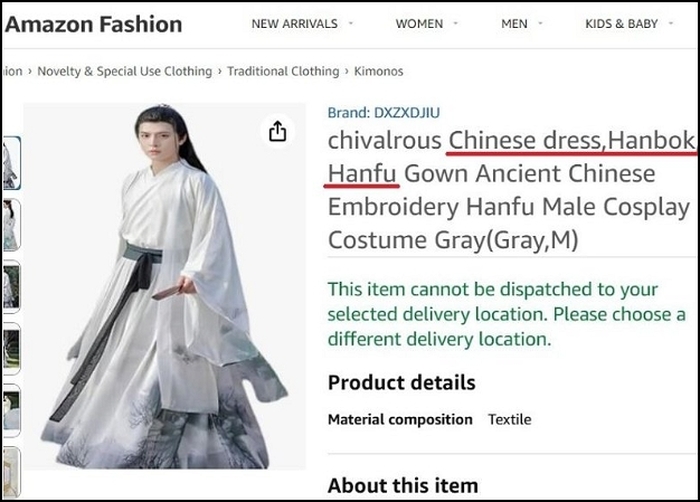Click the share icon on product image
700x502 pixels.
pyautogui.click(x=278, y=131)
